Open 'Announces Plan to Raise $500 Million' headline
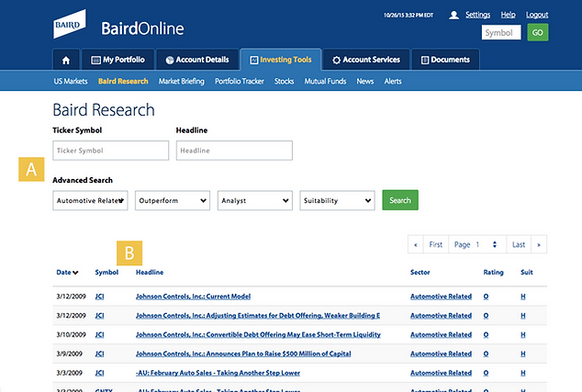Image resolution: width=582 pixels, height=392 pixels. [243, 353]
